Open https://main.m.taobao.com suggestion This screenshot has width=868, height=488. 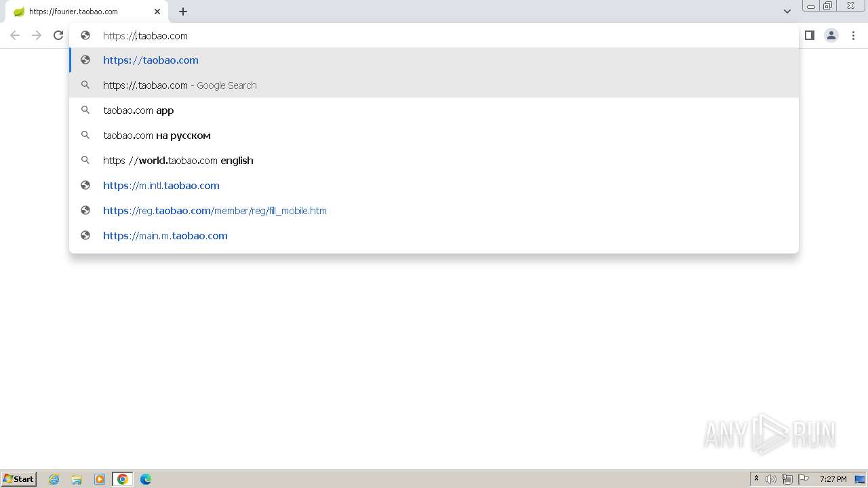coord(434,235)
